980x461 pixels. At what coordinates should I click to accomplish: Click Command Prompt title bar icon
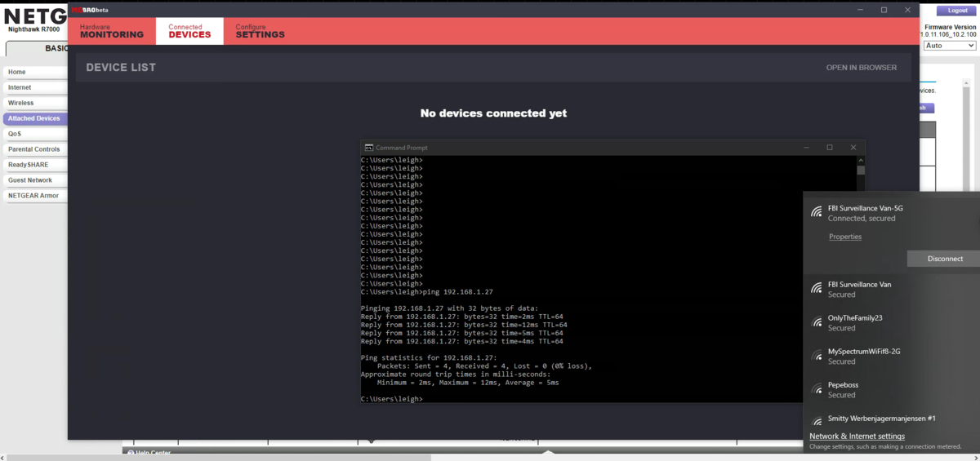pyautogui.click(x=369, y=148)
